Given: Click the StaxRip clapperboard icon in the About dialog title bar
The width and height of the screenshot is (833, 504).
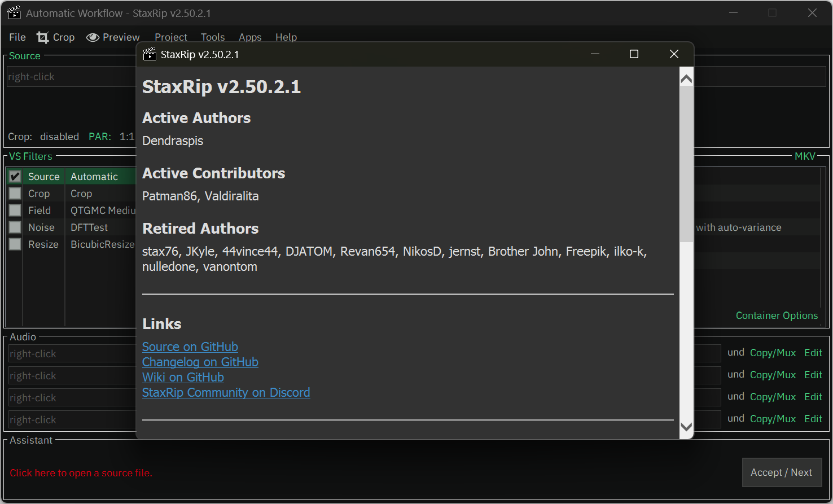Looking at the screenshot, I should (x=150, y=54).
